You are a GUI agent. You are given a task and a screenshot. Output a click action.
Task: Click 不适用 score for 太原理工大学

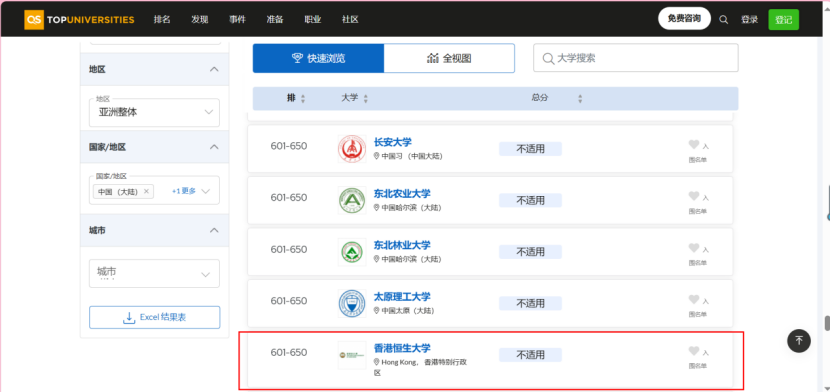(x=530, y=304)
